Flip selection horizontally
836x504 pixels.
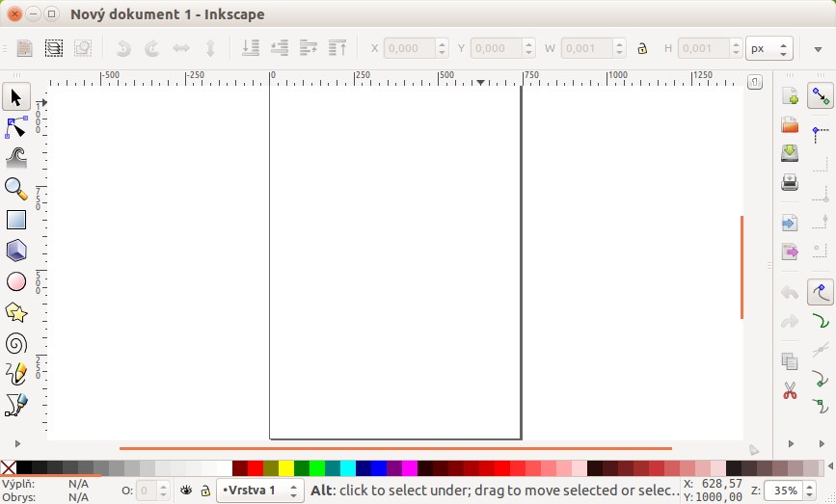pyautogui.click(x=181, y=48)
